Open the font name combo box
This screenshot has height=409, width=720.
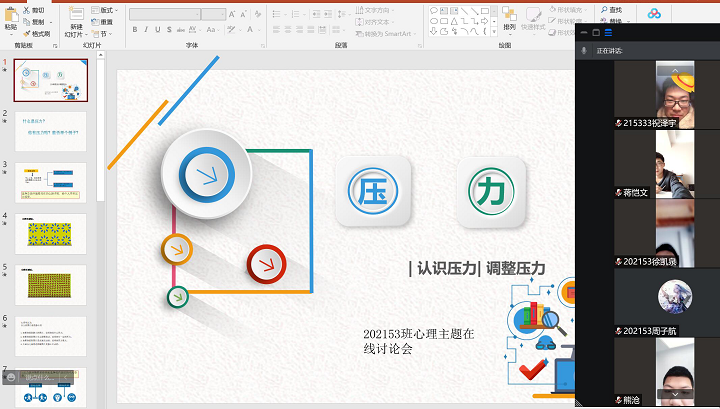click(165, 15)
